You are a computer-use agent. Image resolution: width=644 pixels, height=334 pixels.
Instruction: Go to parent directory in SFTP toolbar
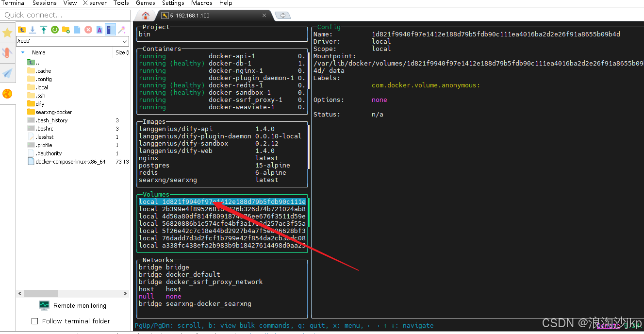pos(21,30)
